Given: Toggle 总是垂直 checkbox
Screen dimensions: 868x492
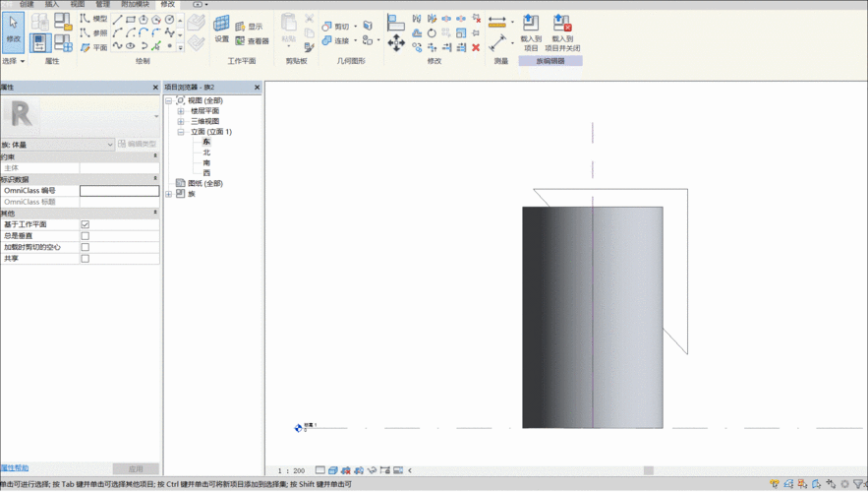Looking at the screenshot, I should [x=86, y=236].
